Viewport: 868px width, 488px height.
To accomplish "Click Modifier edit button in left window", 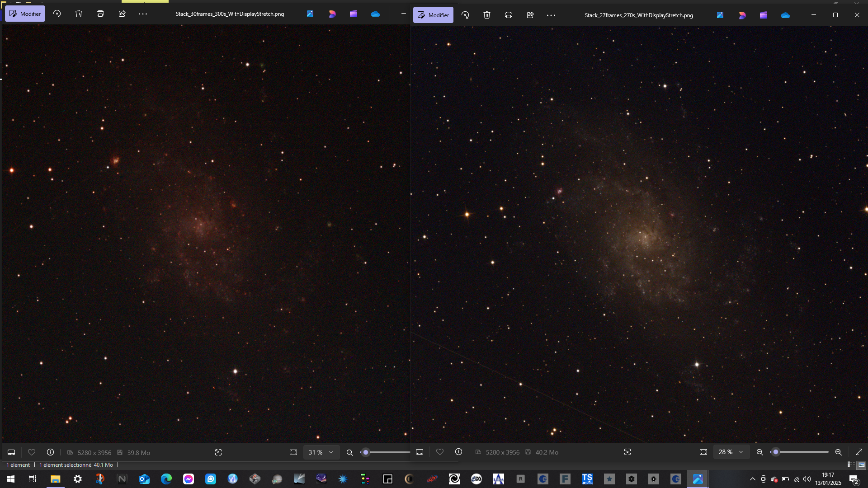I will tap(25, 14).
